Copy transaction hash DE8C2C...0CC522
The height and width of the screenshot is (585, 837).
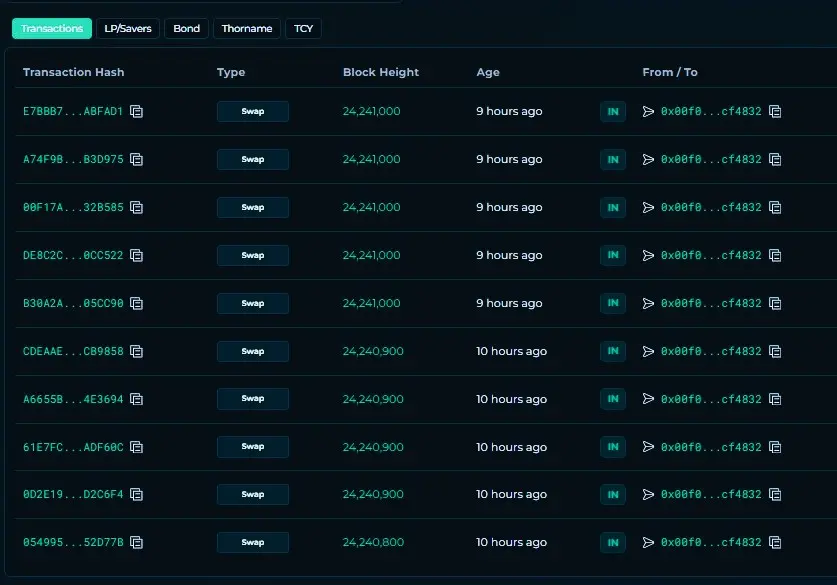click(137, 256)
